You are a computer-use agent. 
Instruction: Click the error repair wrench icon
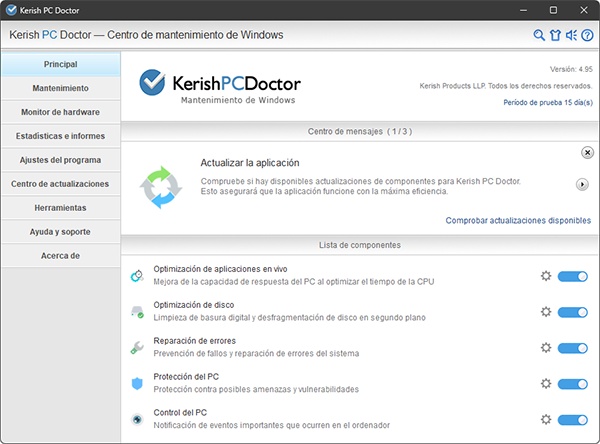click(137, 348)
